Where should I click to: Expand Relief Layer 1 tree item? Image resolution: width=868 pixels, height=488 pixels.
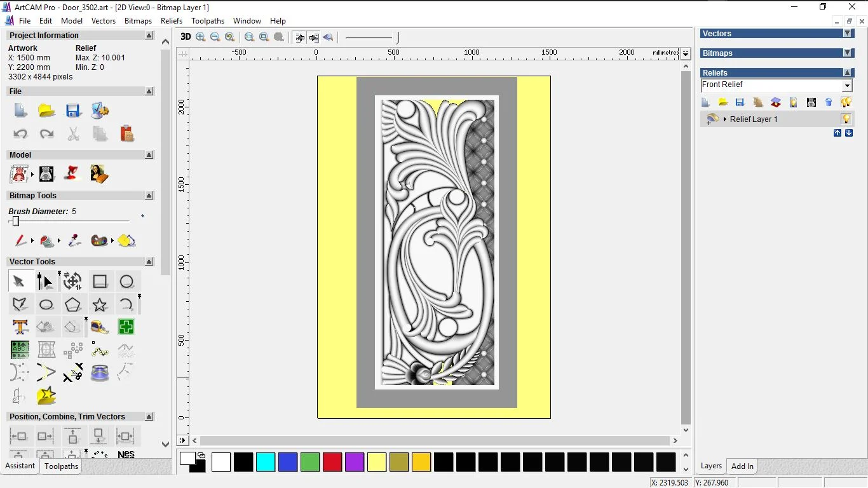click(x=725, y=119)
